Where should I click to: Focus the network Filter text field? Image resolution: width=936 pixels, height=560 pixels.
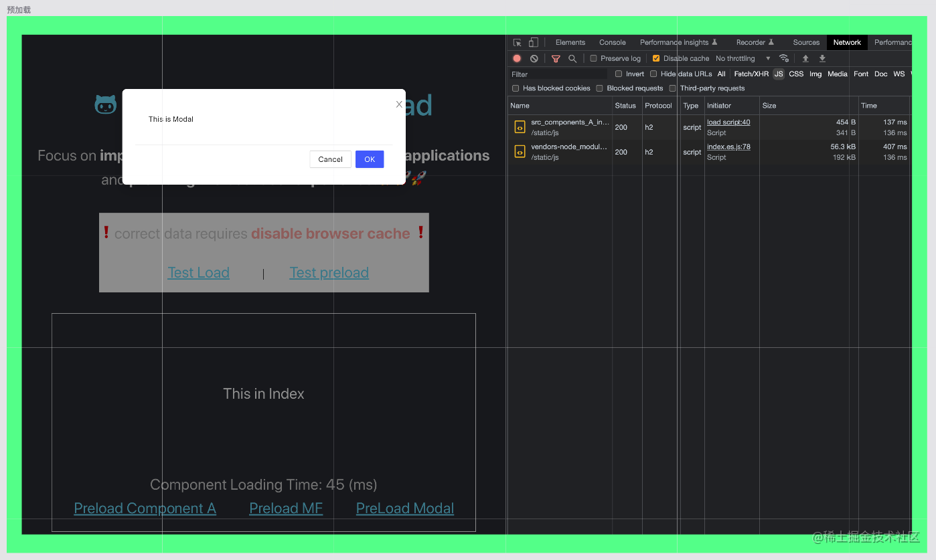coord(558,74)
